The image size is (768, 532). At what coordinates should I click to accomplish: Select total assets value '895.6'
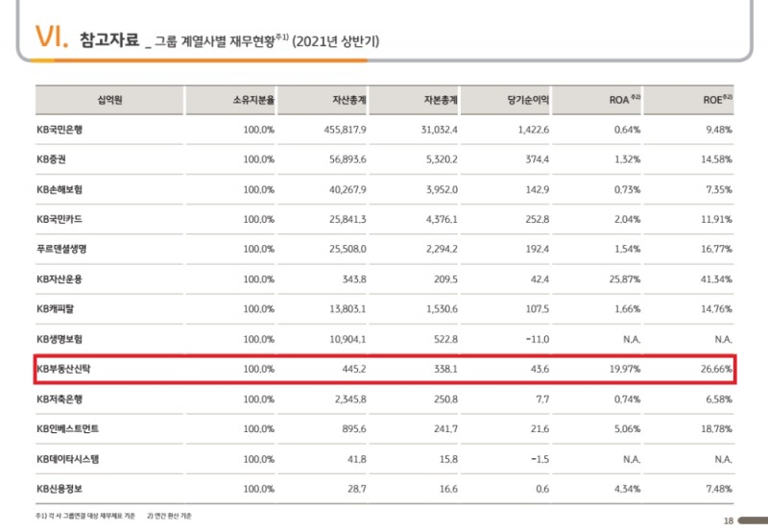(354, 429)
